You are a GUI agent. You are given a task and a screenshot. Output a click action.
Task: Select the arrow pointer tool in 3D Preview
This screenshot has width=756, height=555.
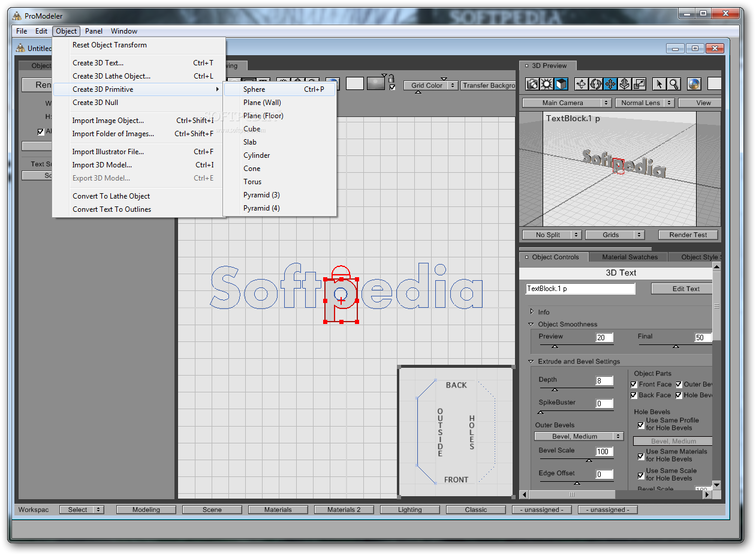coord(659,84)
